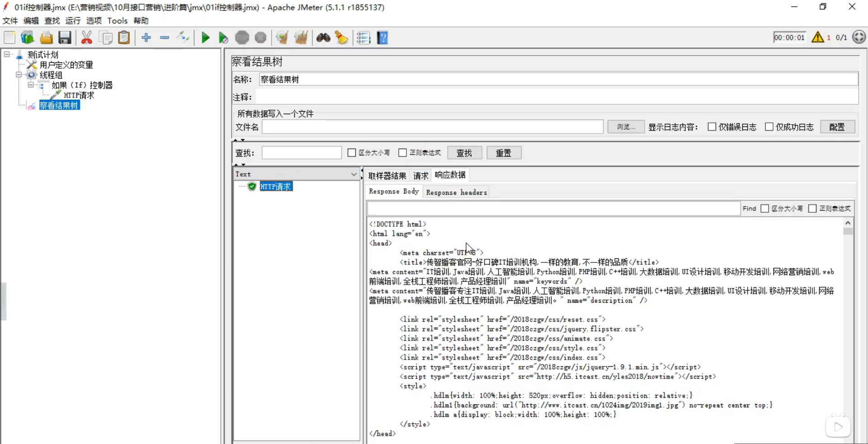Start the test with green play icon
This screenshot has width=868, height=444.
[x=205, y=38]
